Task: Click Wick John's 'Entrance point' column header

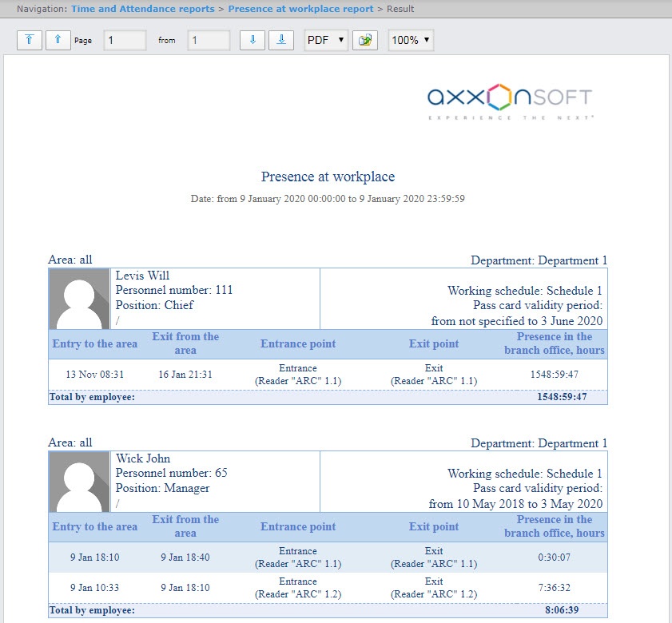Action: pos(298,526)
